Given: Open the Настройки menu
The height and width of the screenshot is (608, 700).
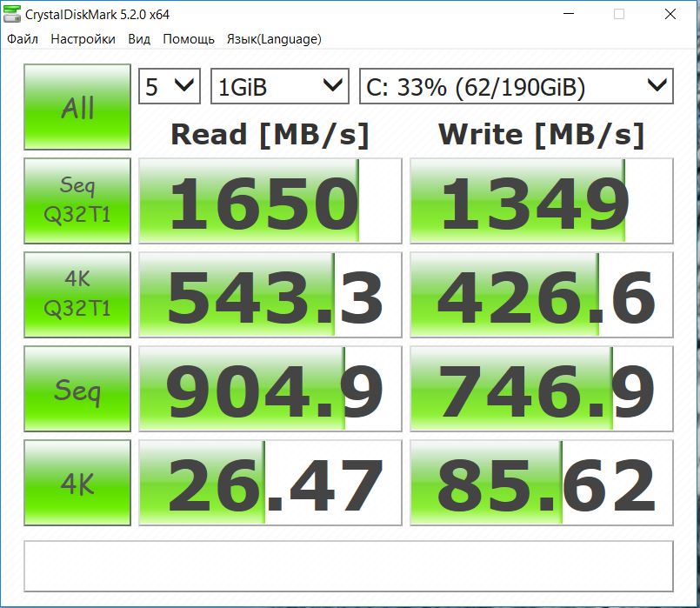Looking at the screenshot, I should click(x=83, y=39).
